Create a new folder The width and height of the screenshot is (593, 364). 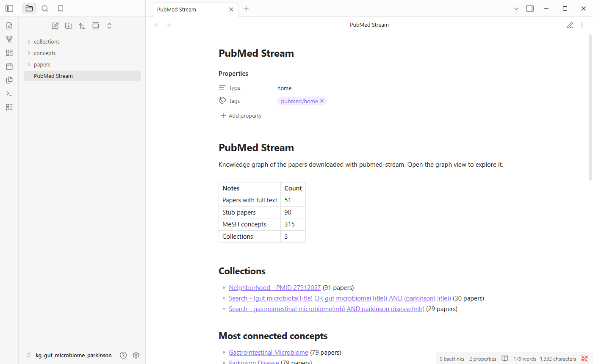point(69,26)
